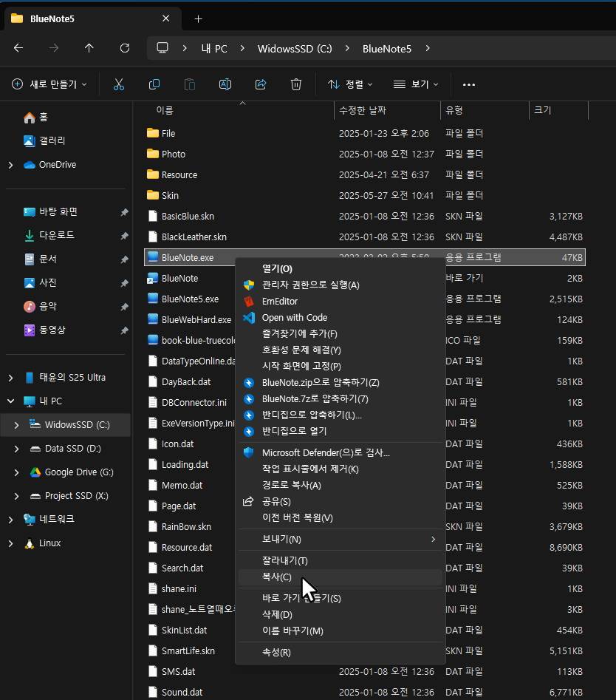Expand Data SSD (D:) drive node
Viewport: 616px width, 700px height.
[16, 449]
